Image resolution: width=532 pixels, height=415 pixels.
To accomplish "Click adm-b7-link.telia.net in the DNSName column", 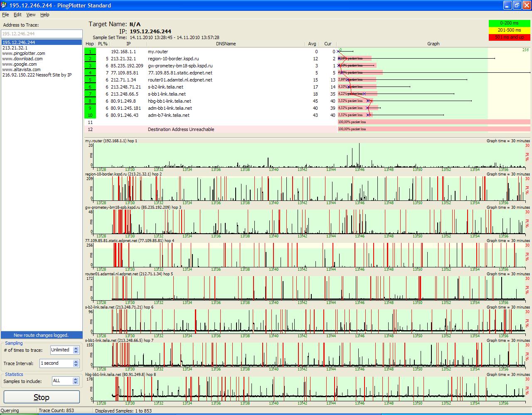I will tap(169, 115).
